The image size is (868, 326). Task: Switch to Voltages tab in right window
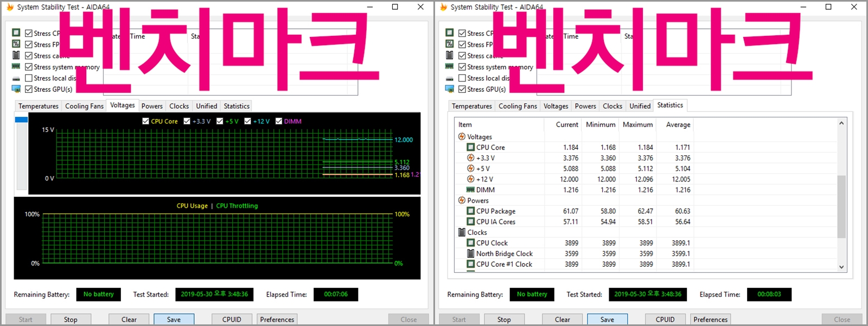(556, 106)
